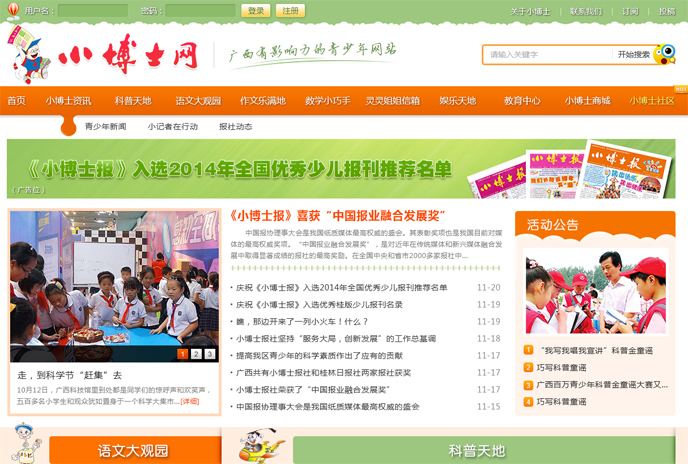Screen dimensions: 688x464
Task: Click the 登录 login button
Action: point(256,11)
